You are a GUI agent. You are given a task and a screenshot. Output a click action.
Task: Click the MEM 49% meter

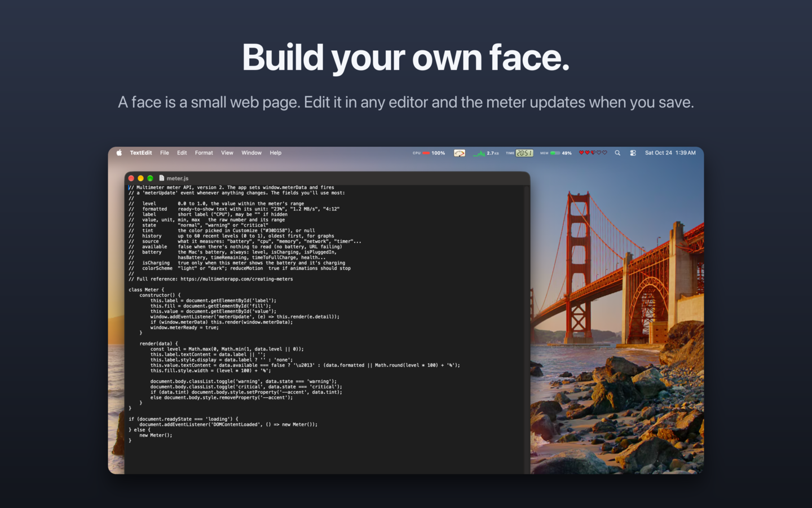(x=556, y=153)
